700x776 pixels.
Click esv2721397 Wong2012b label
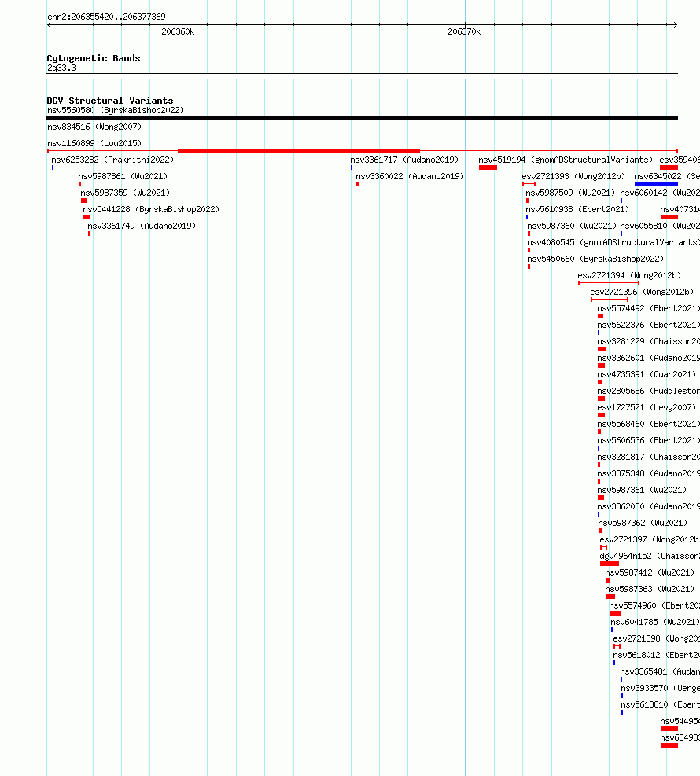tap(650, 539)
